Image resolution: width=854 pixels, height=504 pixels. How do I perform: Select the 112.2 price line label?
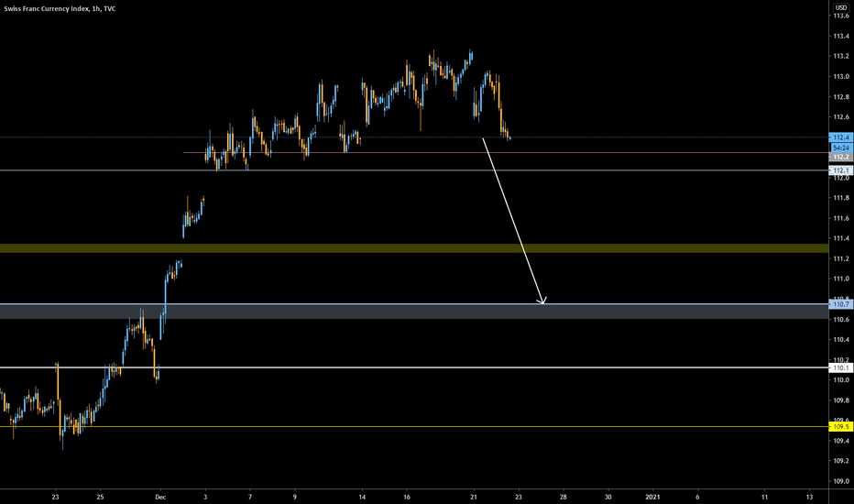coord(840,157)
